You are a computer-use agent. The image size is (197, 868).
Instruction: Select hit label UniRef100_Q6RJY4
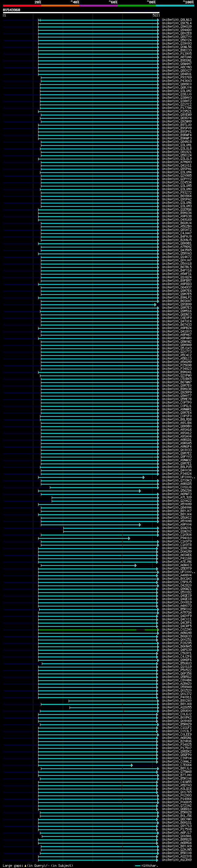click(177, 88)
